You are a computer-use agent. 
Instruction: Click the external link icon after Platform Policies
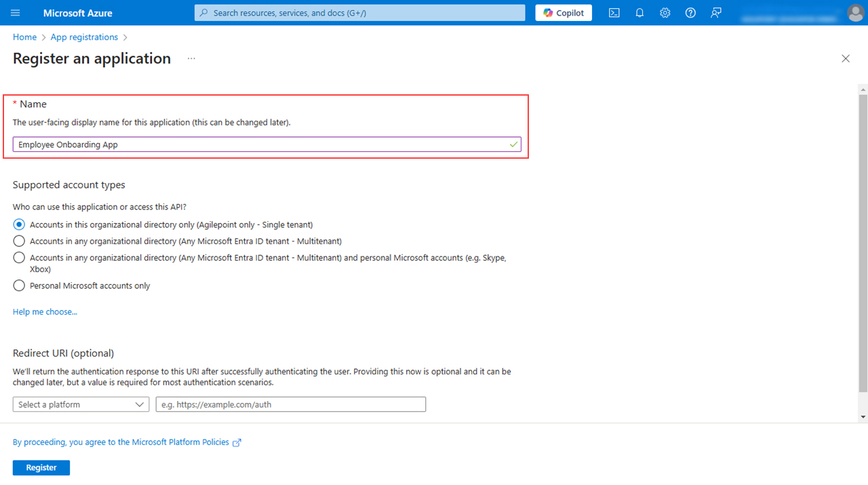point(237,442)
